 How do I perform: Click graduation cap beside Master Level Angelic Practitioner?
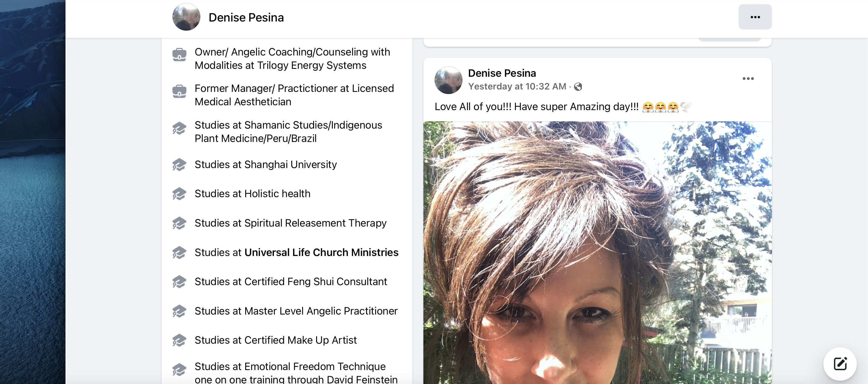click(179, 311)
